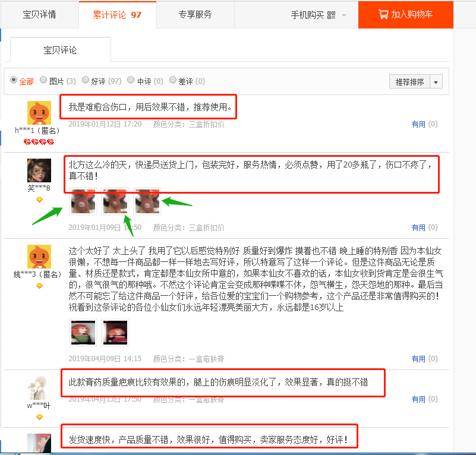Open the 推荐排序 sorting combo box
This screenshot has width=476, height=455.
pyautogui.click(x=416, y=81)
